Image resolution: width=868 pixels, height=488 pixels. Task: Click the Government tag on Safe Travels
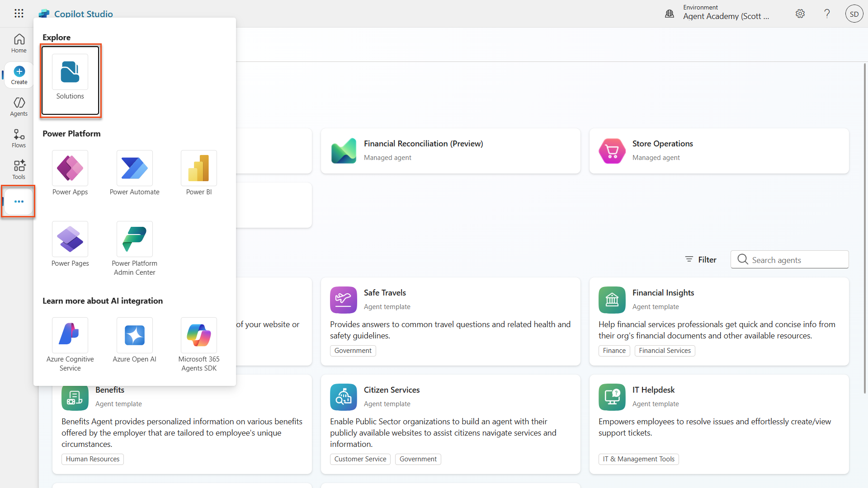[x=353, y=351]
